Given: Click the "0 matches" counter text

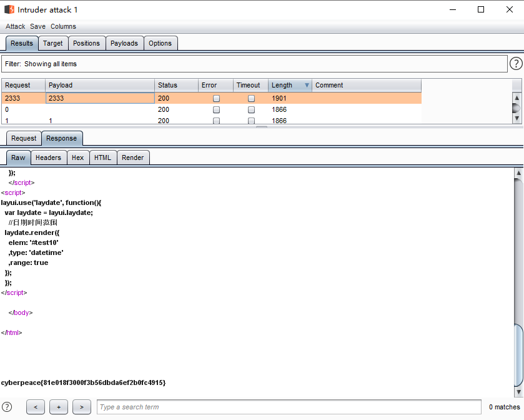Looking at the screenshot, I should (x=504, y=407).
